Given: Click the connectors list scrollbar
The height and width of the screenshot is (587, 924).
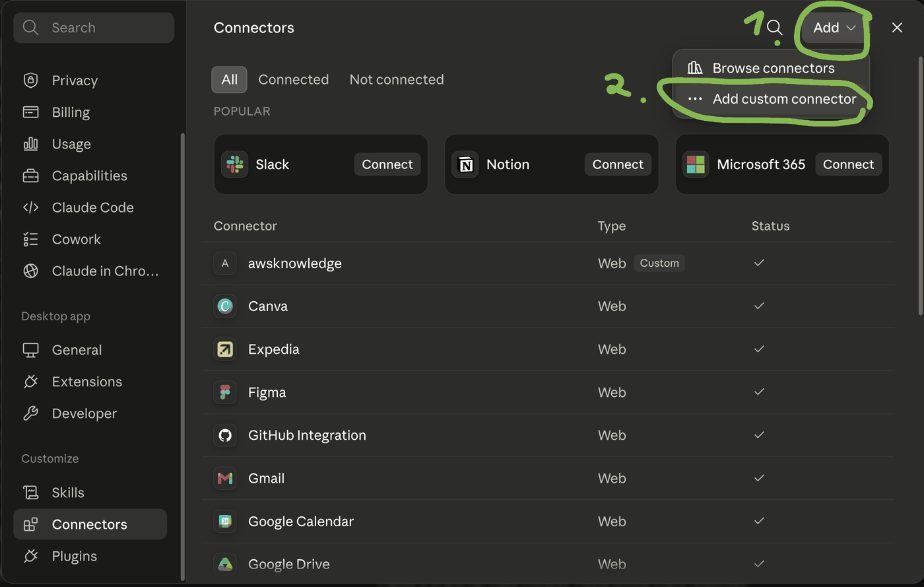Looking at the screenshot, I should (921, 186).
